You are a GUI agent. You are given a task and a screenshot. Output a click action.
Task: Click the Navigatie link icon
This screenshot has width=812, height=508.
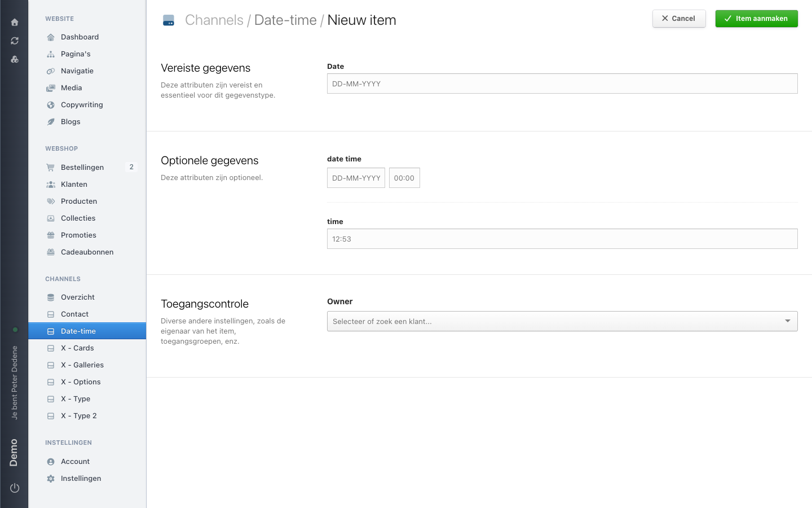51,71
